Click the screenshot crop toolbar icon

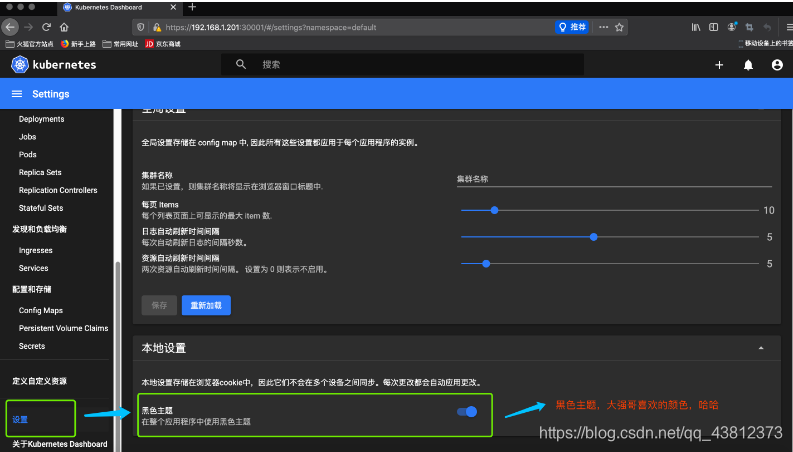[x=750, y=27]
